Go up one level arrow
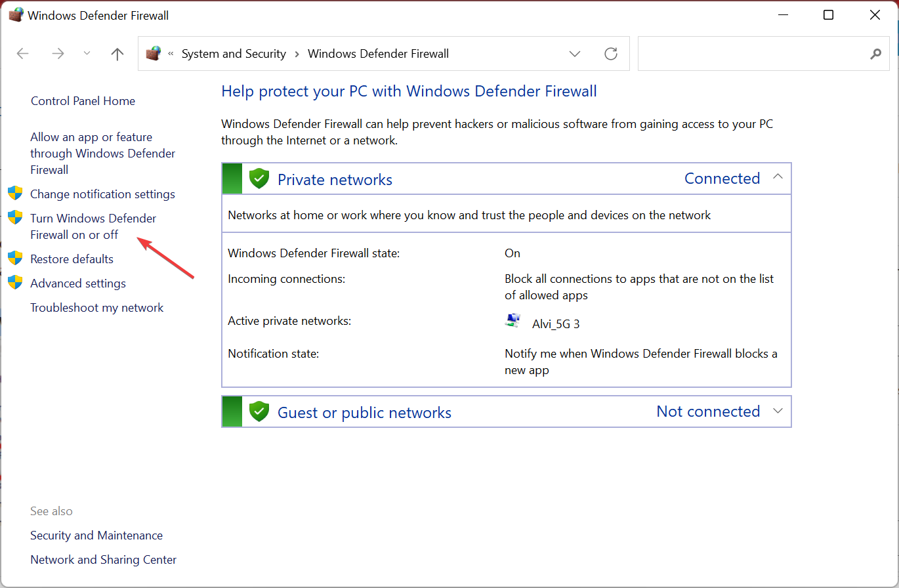This screenshot has width=899, height=588. pyautogui.click(x=117, y=54)
